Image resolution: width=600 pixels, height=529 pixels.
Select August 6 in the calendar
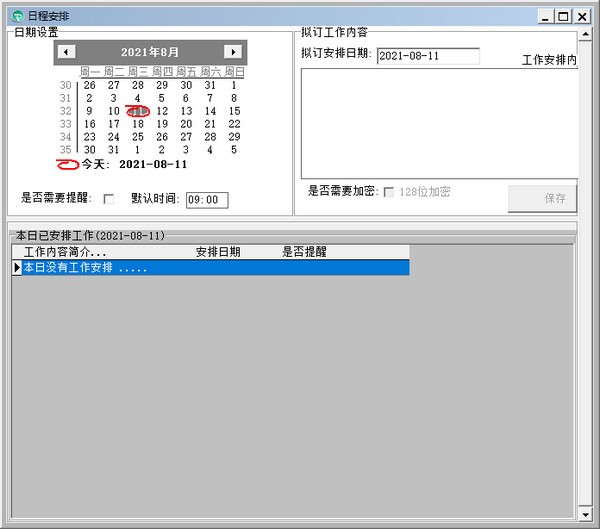186,98
